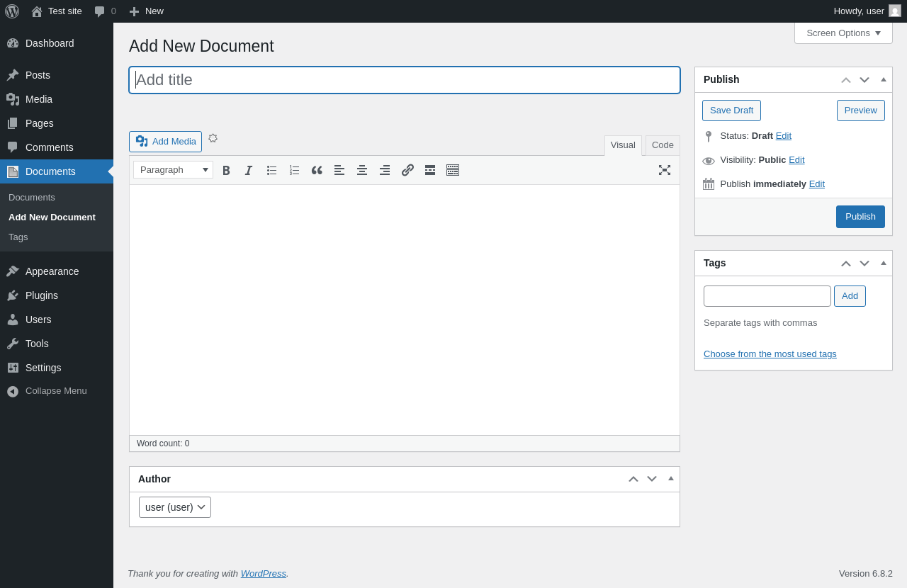Image resolution: width=907 pixels, height=588 pixels.
Task: Switch to the Code editor tab
Action: coord(663,145)
